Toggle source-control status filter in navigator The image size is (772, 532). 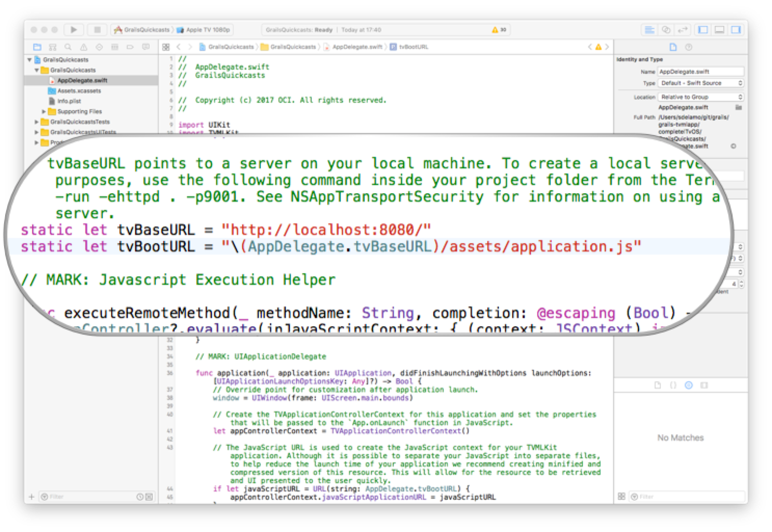click(149, 497)
